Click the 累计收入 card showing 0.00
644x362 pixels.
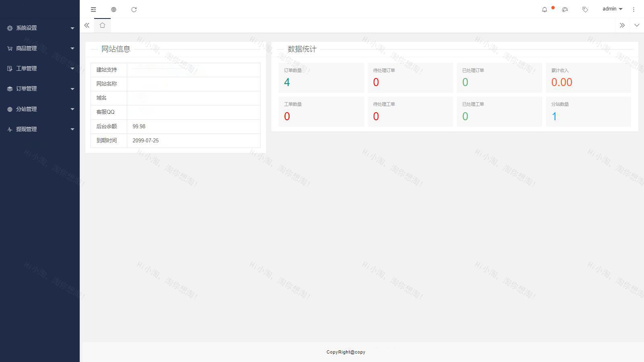point(588,78)
